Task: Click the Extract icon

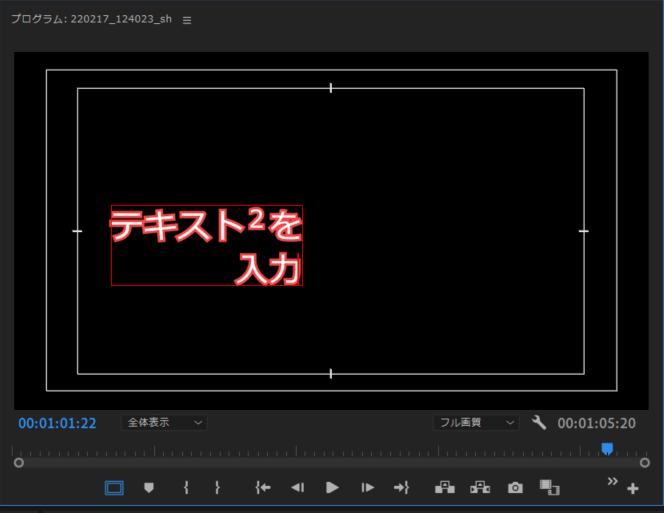Action: 480,487
